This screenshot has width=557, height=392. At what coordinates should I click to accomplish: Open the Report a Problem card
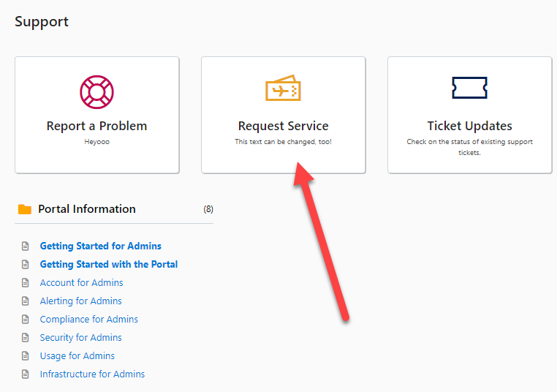pyautogui.click(x=97, y=115)
